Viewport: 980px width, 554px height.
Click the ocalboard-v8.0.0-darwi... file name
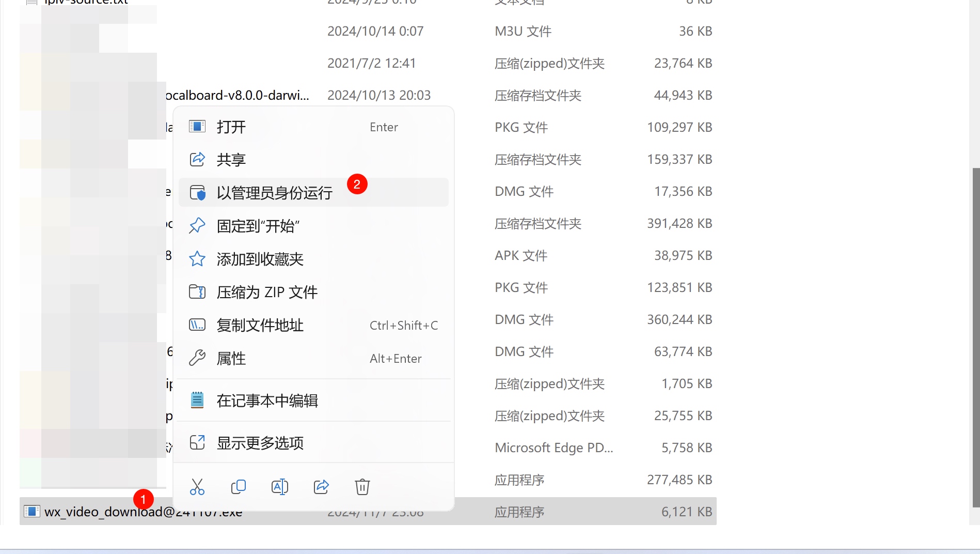point(238,96)
